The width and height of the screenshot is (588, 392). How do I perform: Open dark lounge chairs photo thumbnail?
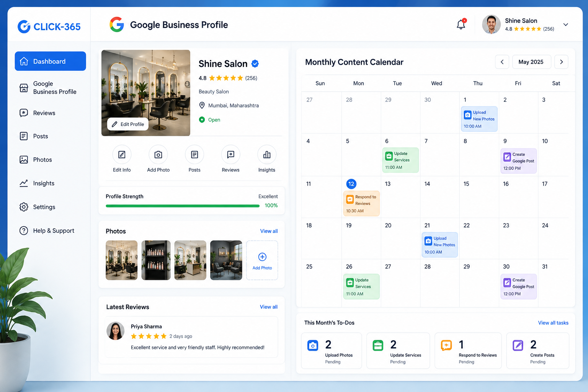(226, 260)
